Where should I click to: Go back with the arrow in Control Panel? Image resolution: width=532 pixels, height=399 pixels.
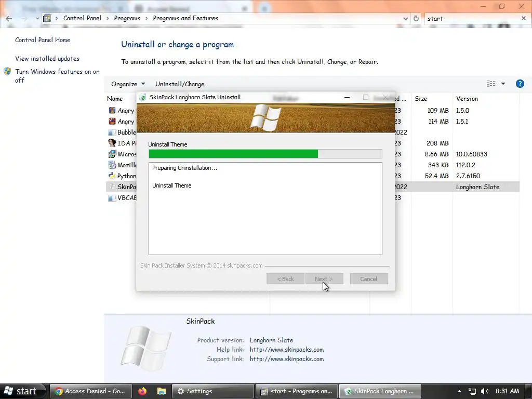[x=9, y=18]
